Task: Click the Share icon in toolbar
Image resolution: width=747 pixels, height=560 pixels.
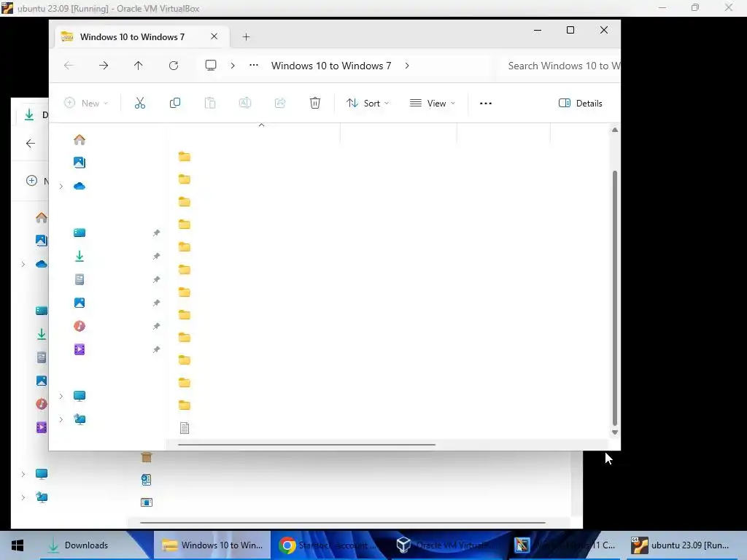Action: point(280,103)
